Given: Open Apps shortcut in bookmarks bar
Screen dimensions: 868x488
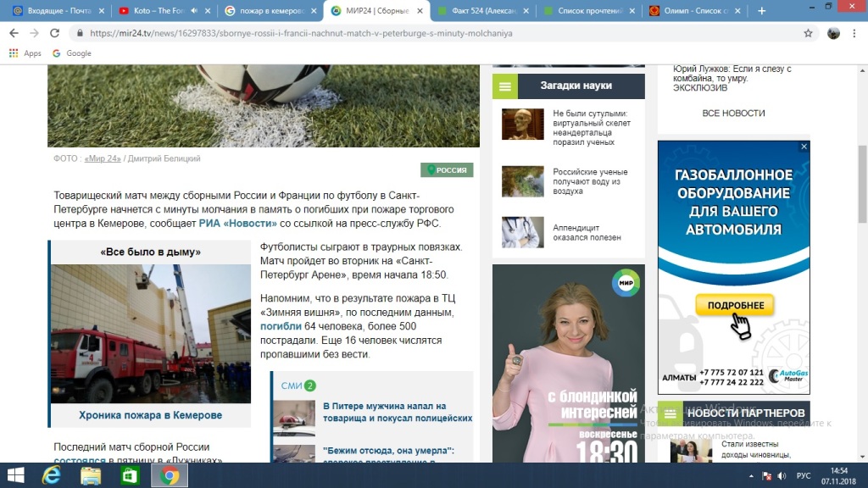Looking at the screenshot, I should [x=25, y=53].
